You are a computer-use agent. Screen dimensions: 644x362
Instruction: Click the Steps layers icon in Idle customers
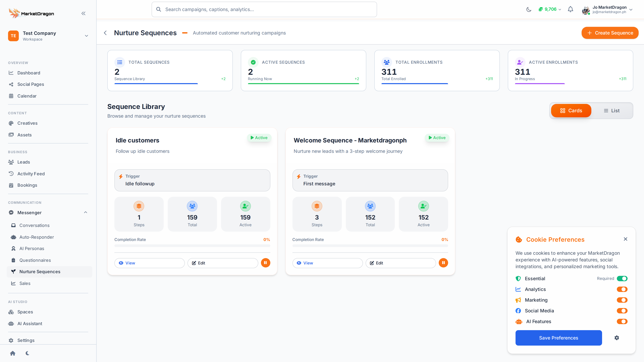139,206
